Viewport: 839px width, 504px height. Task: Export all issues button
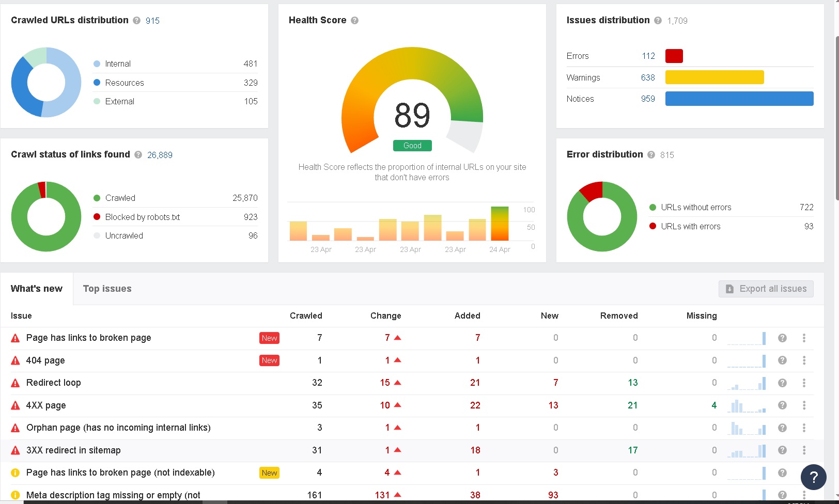point(766,289)
